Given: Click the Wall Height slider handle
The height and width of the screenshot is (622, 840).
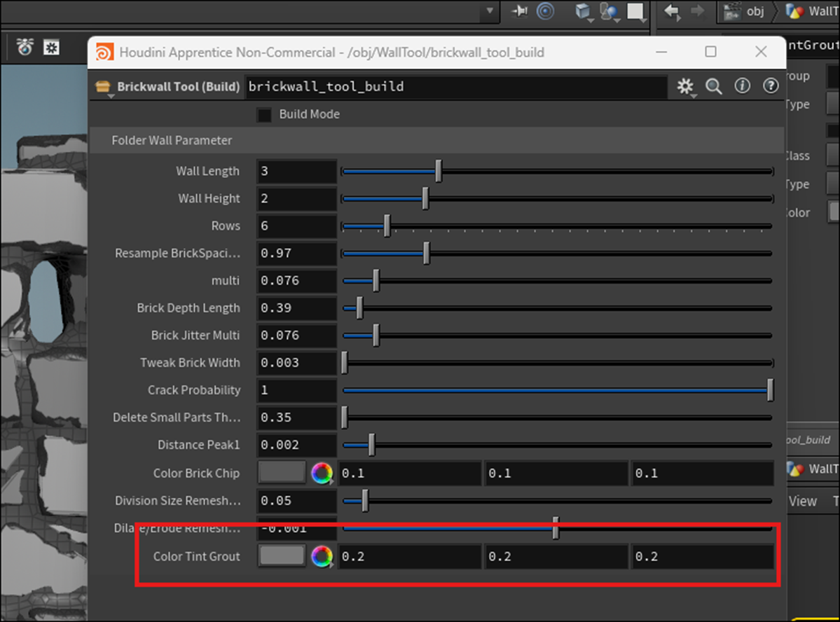Looking at the screenshot, I should coord(425,198).
